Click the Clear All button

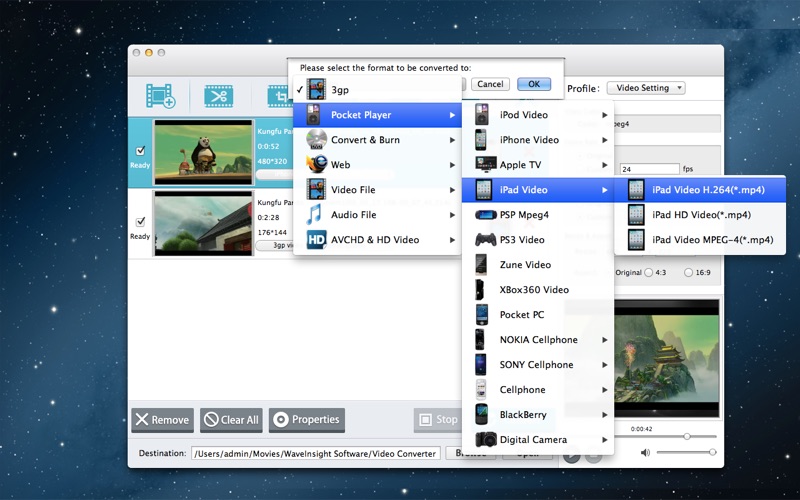pos(231,420)
